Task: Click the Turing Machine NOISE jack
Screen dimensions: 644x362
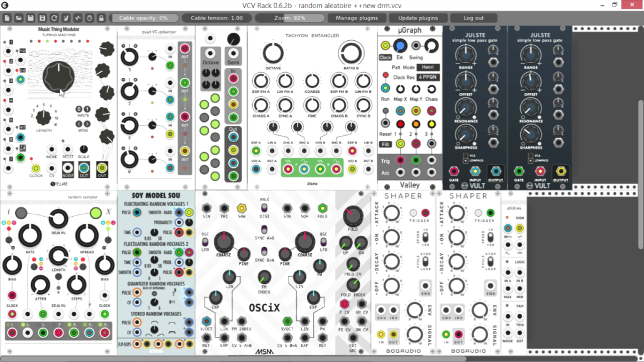Action: [x=68, y=168]
